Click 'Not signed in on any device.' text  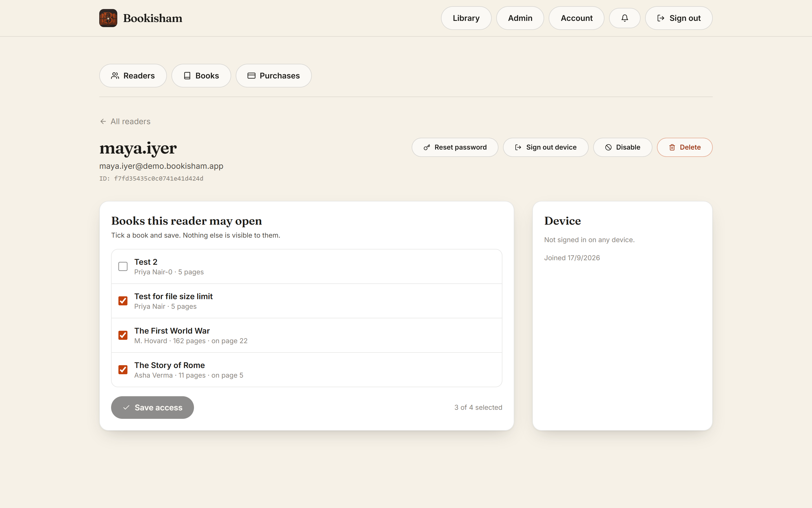click(x=589, y=240)
